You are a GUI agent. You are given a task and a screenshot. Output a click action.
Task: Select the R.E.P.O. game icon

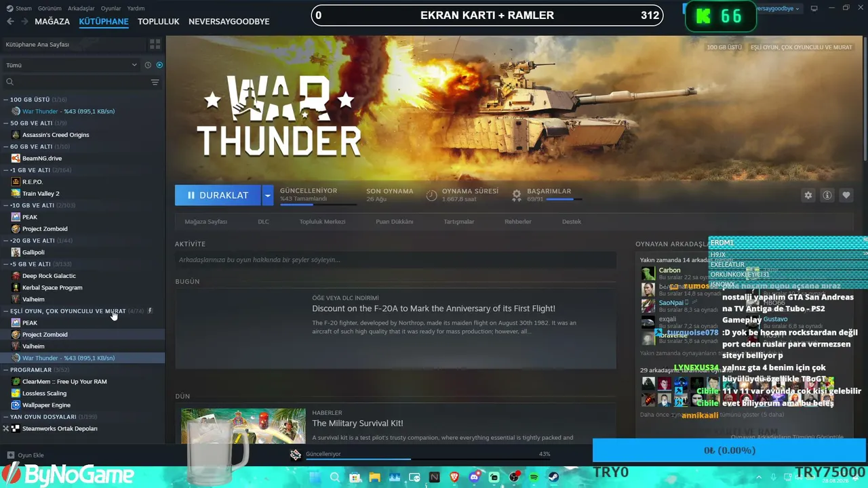16,182
